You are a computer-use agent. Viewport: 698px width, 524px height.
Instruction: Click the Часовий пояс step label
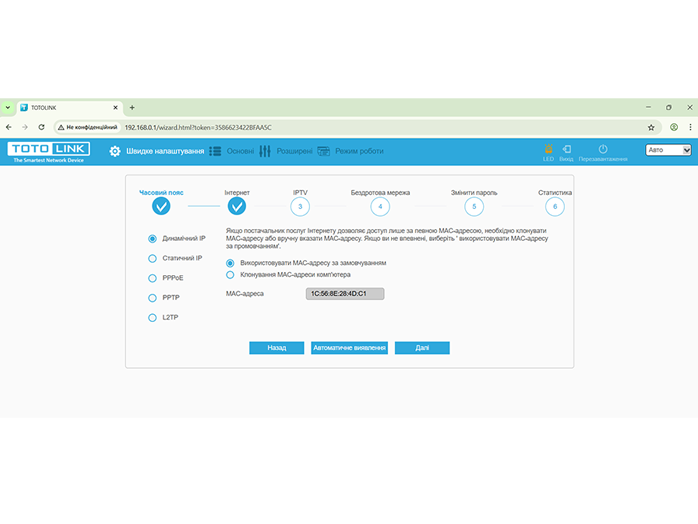click(161, 193)
